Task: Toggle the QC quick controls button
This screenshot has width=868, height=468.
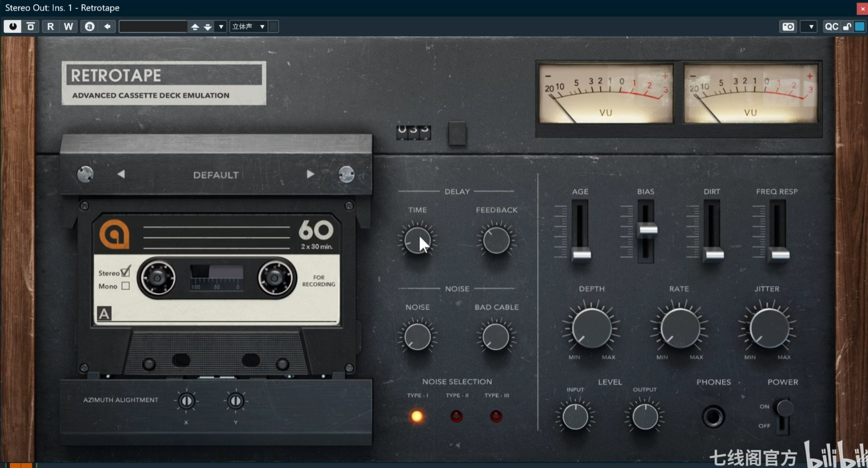Action: (831, 27)
